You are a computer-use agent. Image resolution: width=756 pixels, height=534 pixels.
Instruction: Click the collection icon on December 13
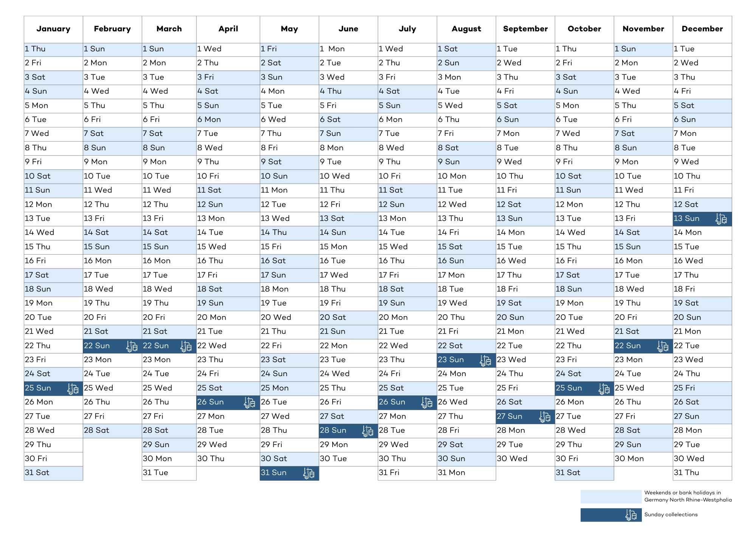coord(721,219)
